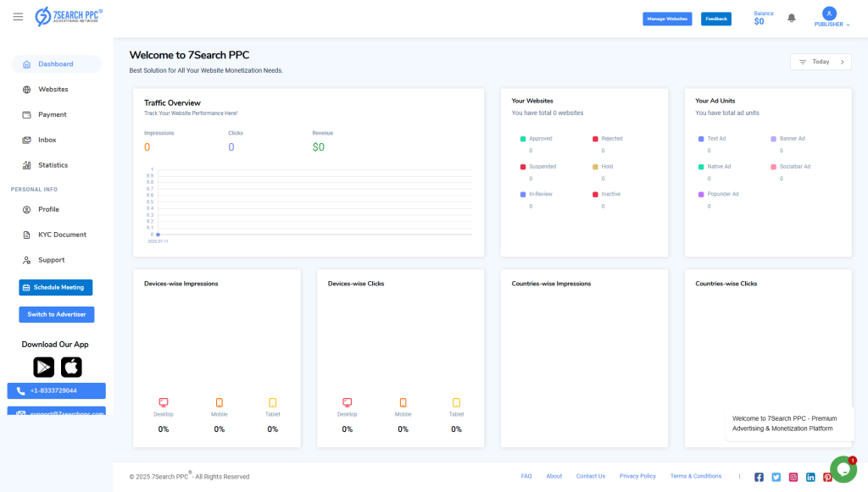Open the LinkedIn footer icon

tap(810, 477)
